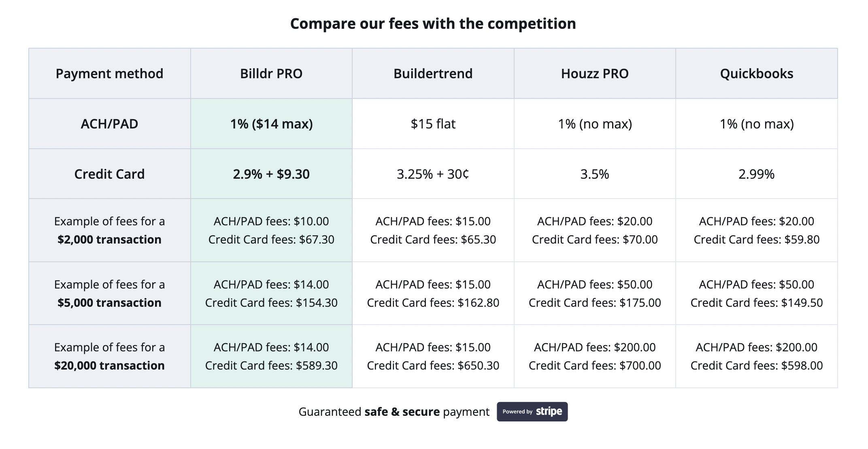Click the page heading about comparing fees
This screenshot has width=868, height=449.
click(433, 24)
